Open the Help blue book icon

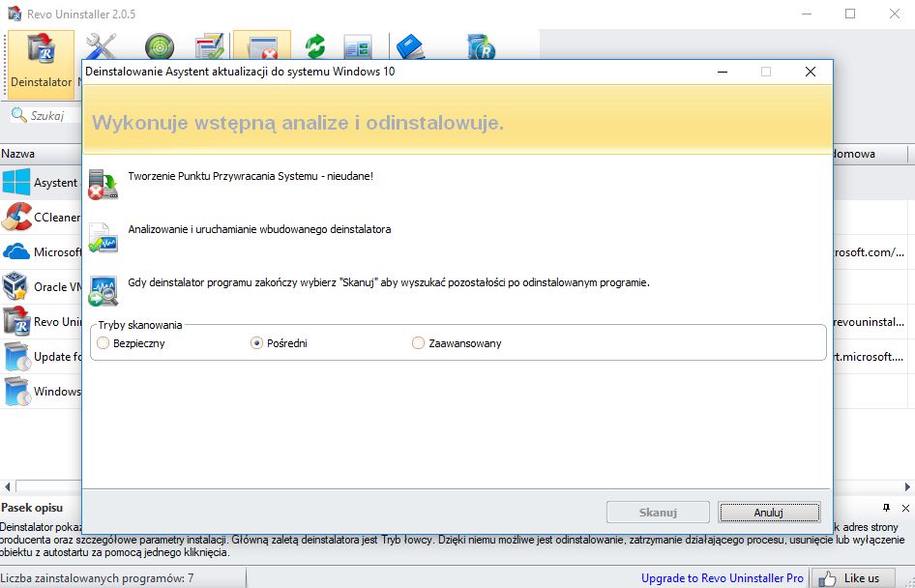click(x=411, y=46)
